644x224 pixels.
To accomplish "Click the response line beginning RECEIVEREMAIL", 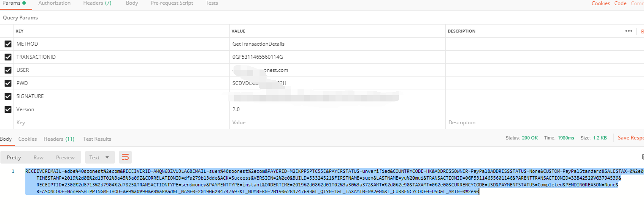I will tap(335, 171).
